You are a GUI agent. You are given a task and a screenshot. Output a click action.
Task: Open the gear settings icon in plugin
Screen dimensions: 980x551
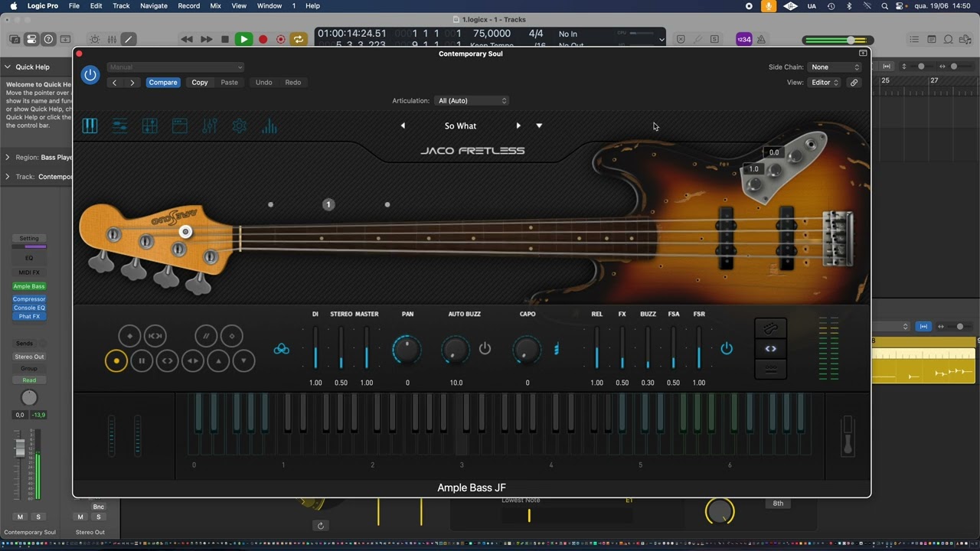(x=239, y=126)
